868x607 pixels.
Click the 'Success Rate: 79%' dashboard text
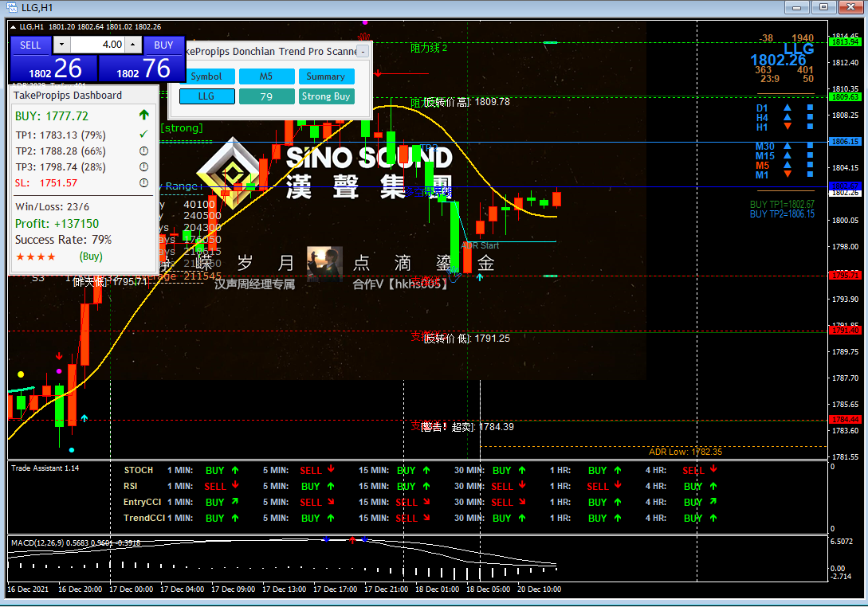pos(63,240)
